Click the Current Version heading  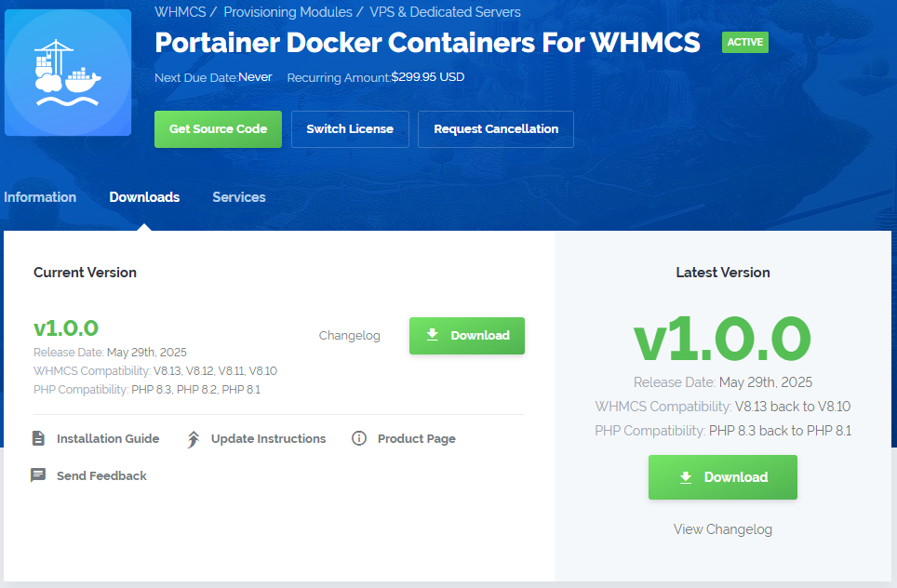pos(85,273)
